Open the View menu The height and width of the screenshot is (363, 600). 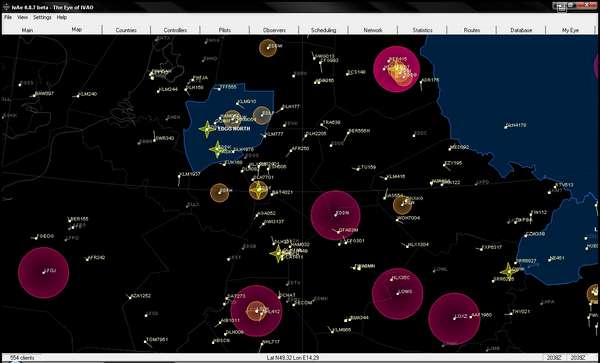click(x=23, y=18)
